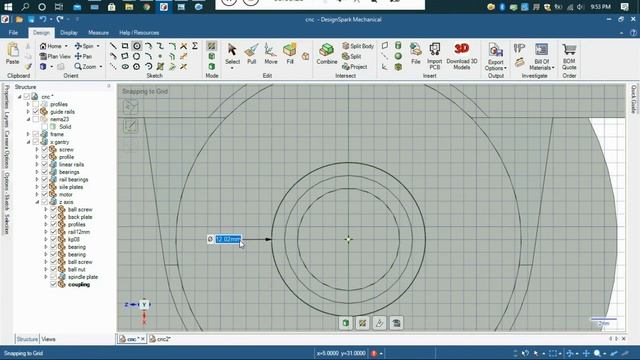Select the Rectangle sketch tool

click(x=125, y=46)
